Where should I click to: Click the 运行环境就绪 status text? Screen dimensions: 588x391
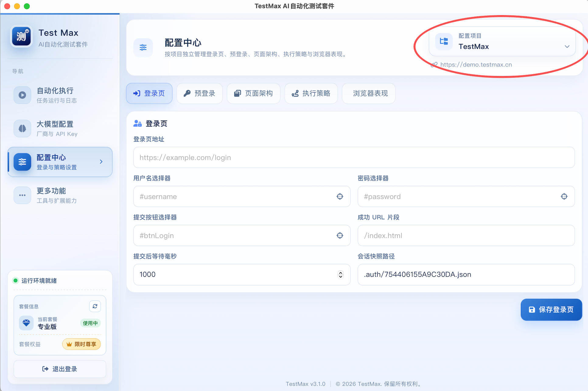click(x=39, y=280)
